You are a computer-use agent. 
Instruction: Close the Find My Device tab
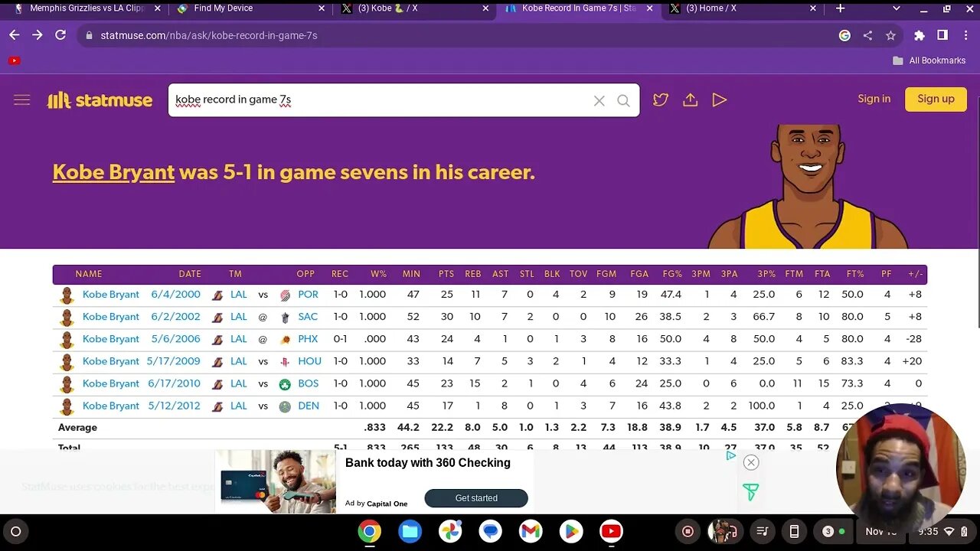[321, 8]
